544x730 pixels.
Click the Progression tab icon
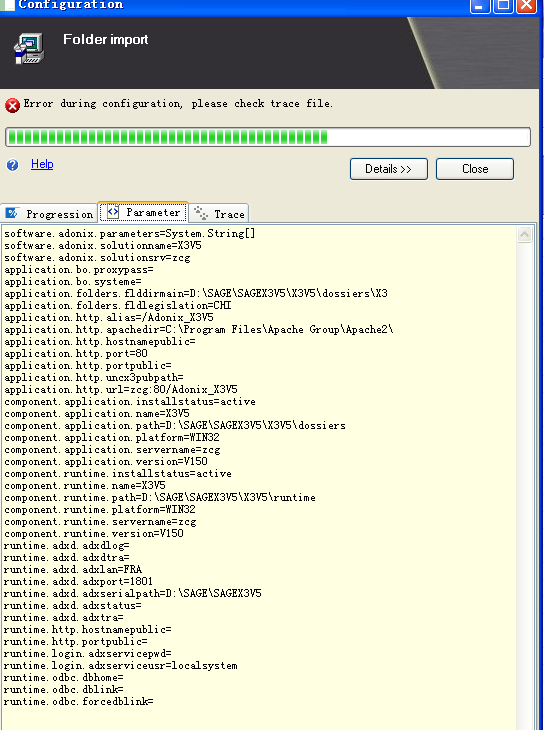11,213
